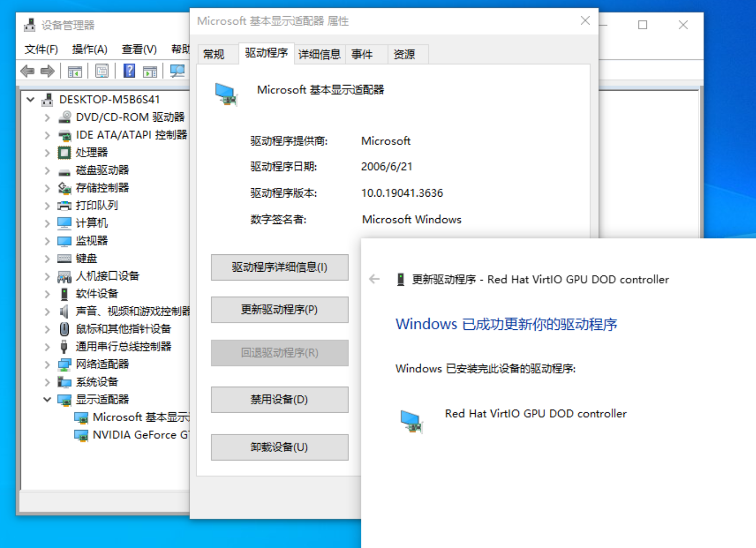Click the scan for hardware changes monitor icon

pyautogui.click(x=177, y=71)
